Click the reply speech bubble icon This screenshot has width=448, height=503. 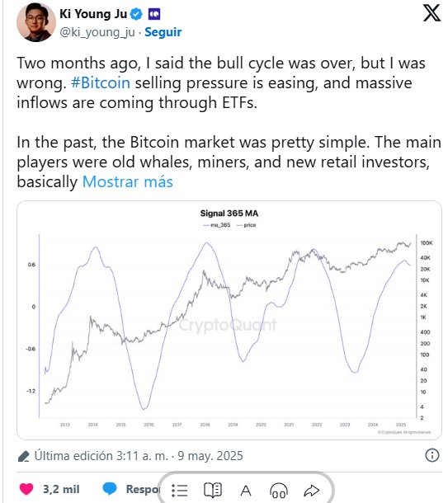click(110, 489)
